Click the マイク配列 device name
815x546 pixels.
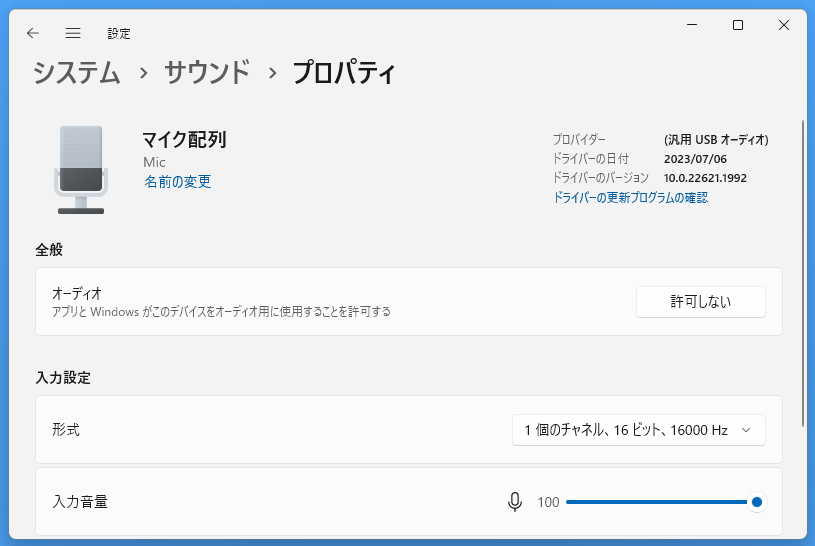coord(185,140)
